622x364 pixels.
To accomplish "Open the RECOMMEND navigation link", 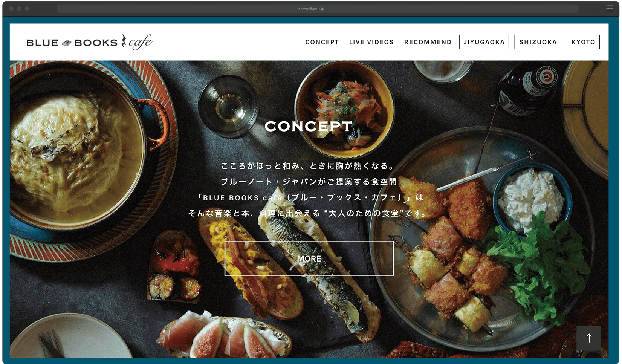I will (x=428, y=42).
